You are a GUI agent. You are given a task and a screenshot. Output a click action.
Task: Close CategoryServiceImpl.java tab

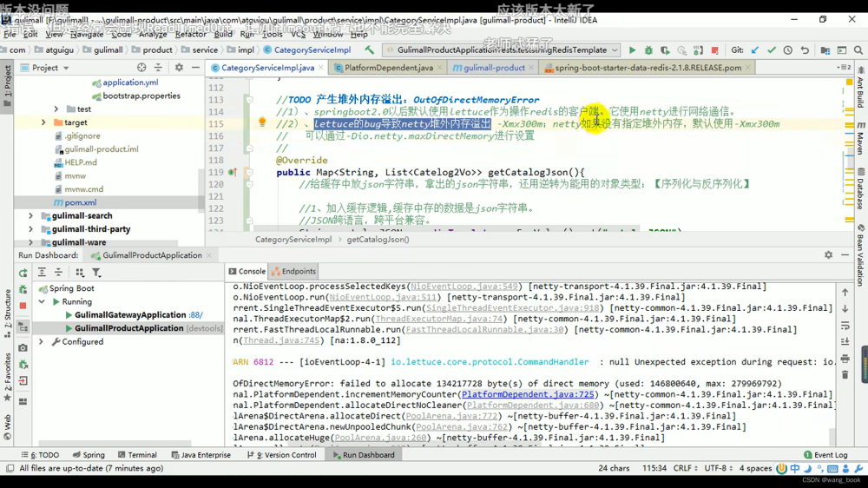click(321, 68)
